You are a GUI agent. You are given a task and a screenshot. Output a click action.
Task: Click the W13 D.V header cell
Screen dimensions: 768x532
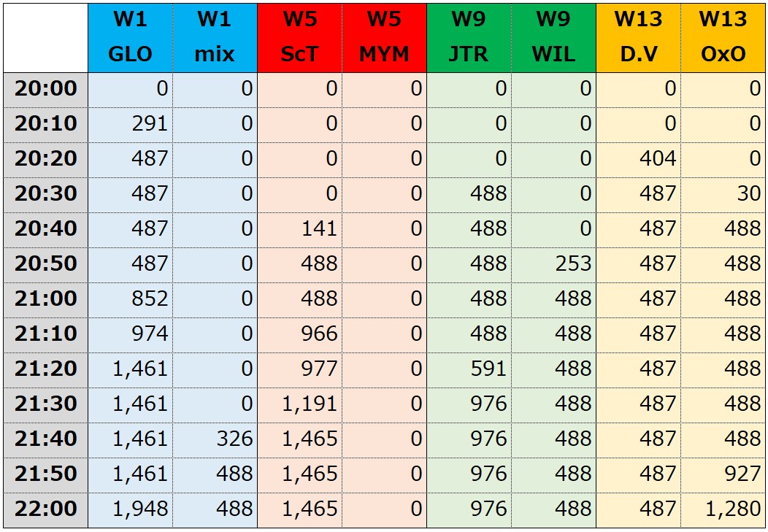639,38
